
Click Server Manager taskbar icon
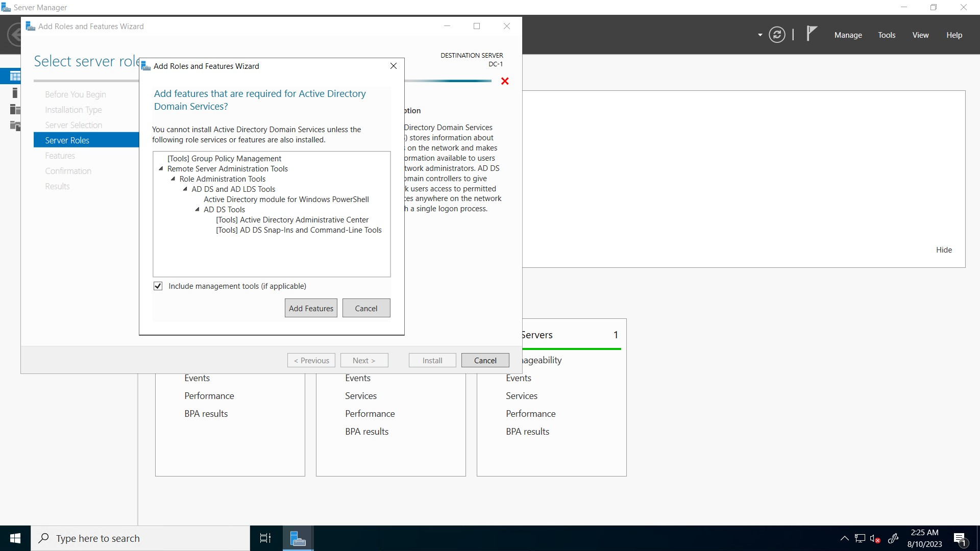[298, 538]
